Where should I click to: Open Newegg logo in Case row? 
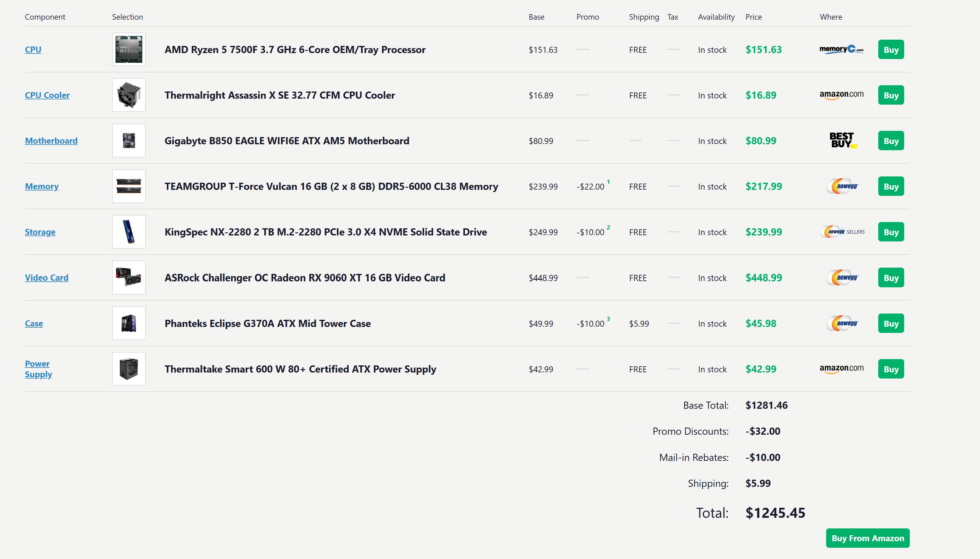click(x=842, y=323)
